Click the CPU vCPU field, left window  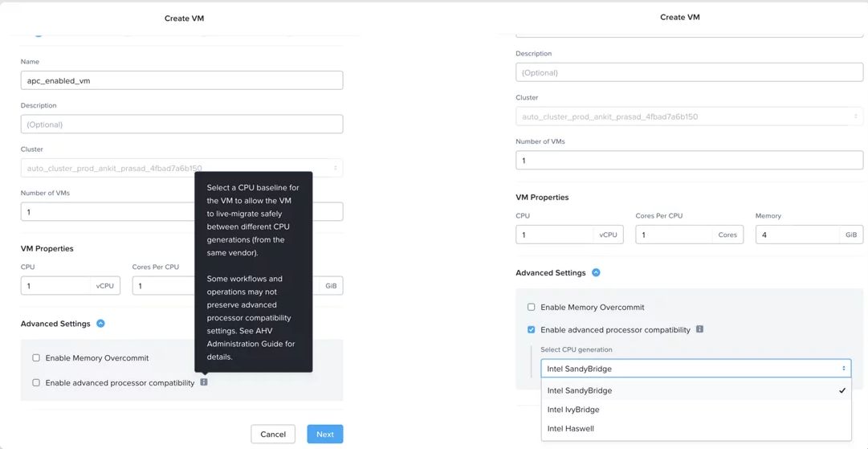(71, 286)
